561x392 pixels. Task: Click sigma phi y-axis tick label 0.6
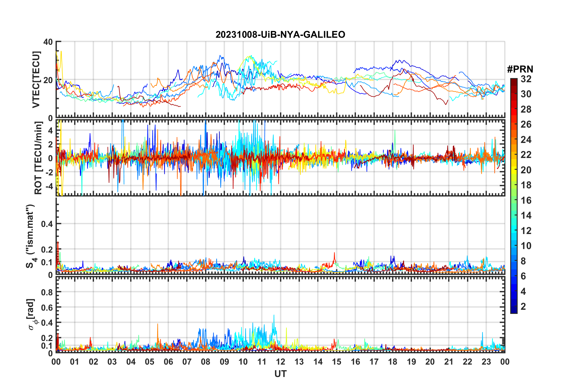[x=47, y=308]
